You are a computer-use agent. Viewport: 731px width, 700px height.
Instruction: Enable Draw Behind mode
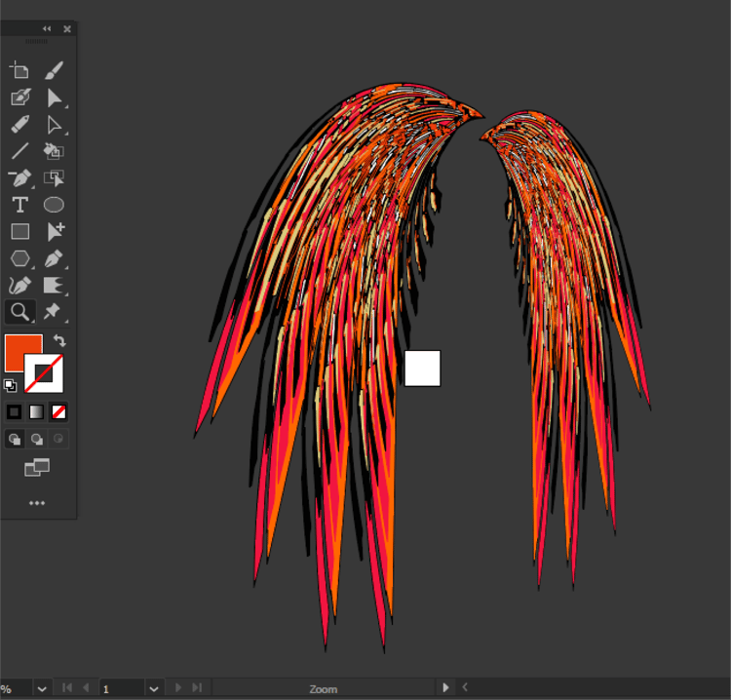(x=36, y=439)
